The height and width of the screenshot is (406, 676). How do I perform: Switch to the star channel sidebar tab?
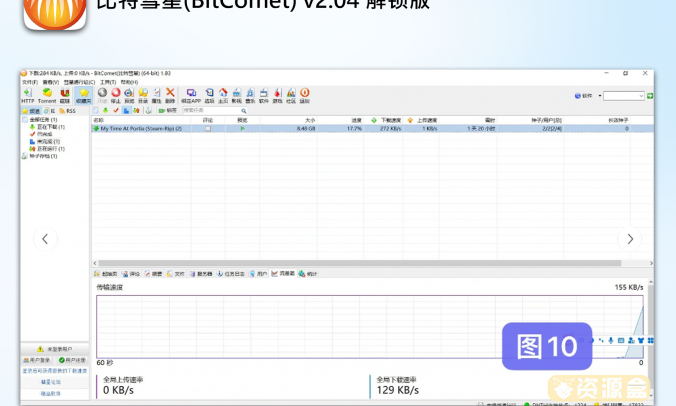(31, 111)
